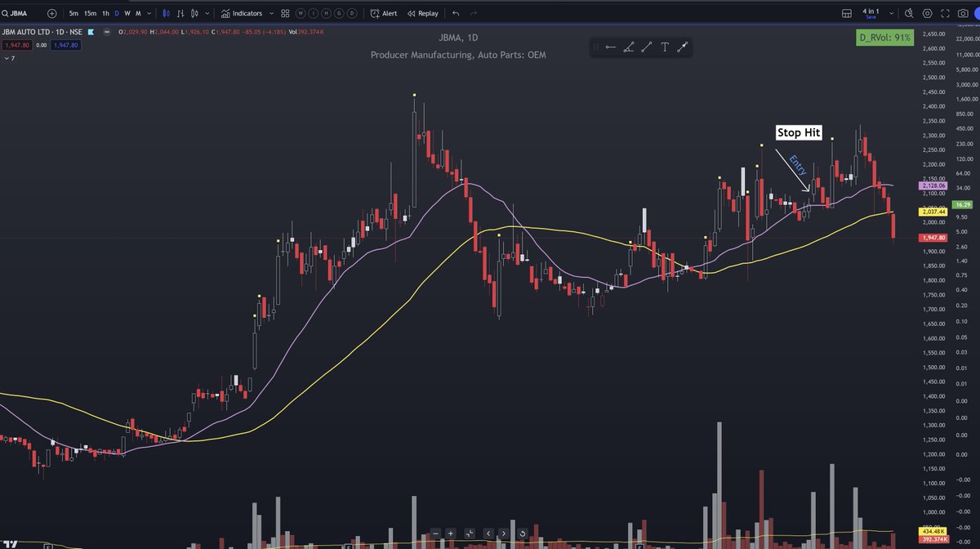This screenshot has height=549, width=980.
Task: Click the D_RVol: 91% label
Action: pyautogui.click(x=884, y=38)
